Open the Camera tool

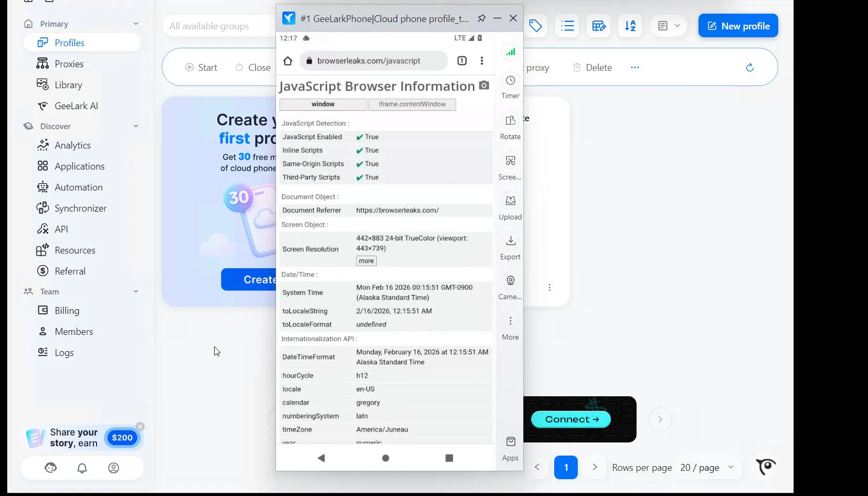[510, 287]
